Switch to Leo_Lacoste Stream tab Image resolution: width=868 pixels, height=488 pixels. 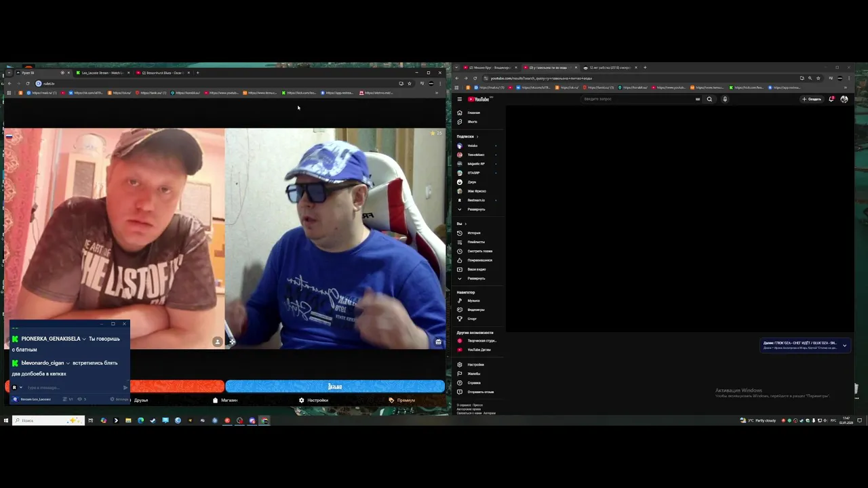coord(102,73)
